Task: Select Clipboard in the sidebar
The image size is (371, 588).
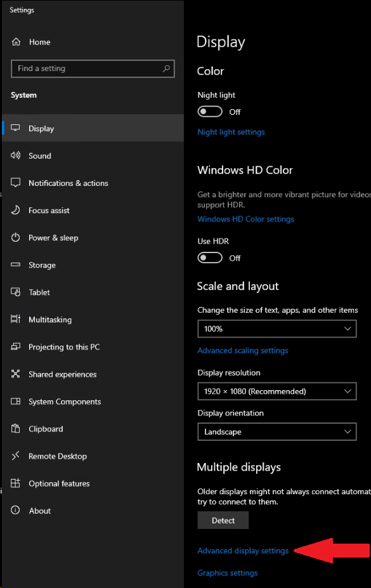Action: point(93,429)
